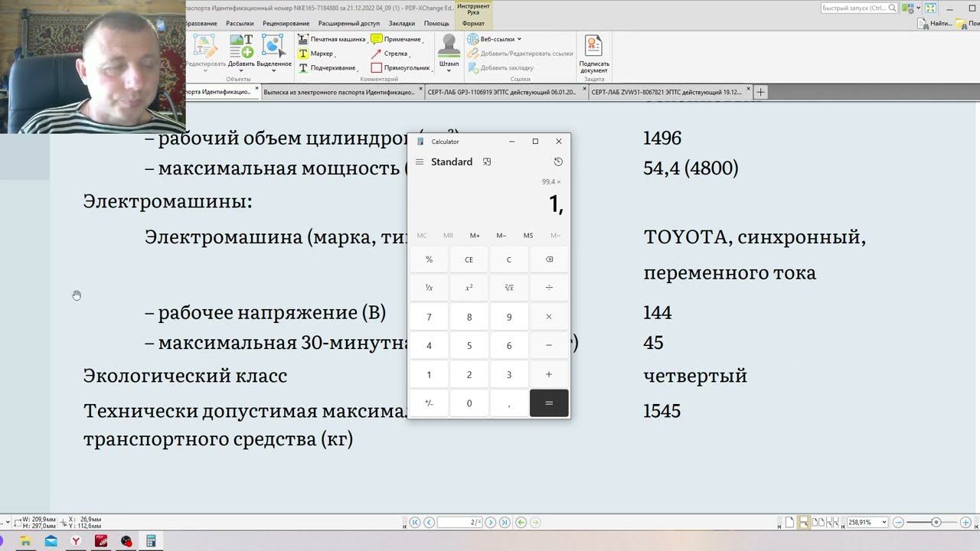The height and width of the screenshot is (551, 980).
Task: Open the Помощь ribbon tab
Action: coord(436,24)
